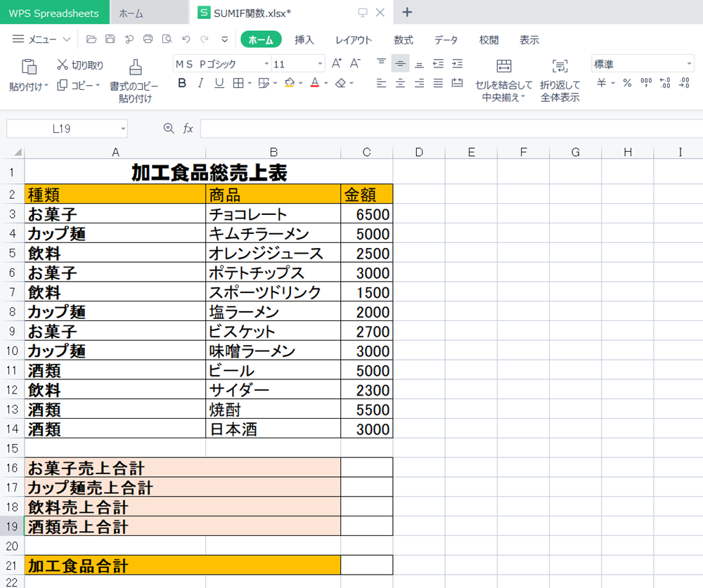703x588 pixels.
Task: Expand the font color dropdown arrow
Action: tap(326, 83)
